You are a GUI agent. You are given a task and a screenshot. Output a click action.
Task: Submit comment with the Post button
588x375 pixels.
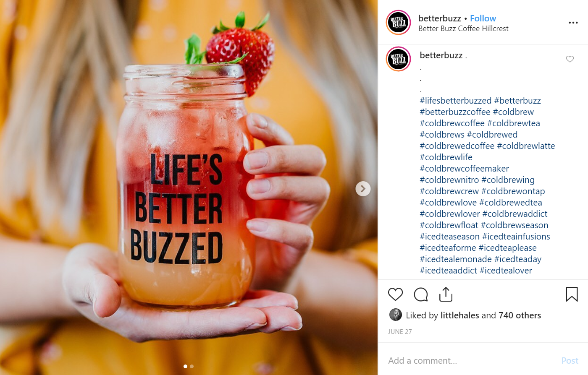pos(570,361)
